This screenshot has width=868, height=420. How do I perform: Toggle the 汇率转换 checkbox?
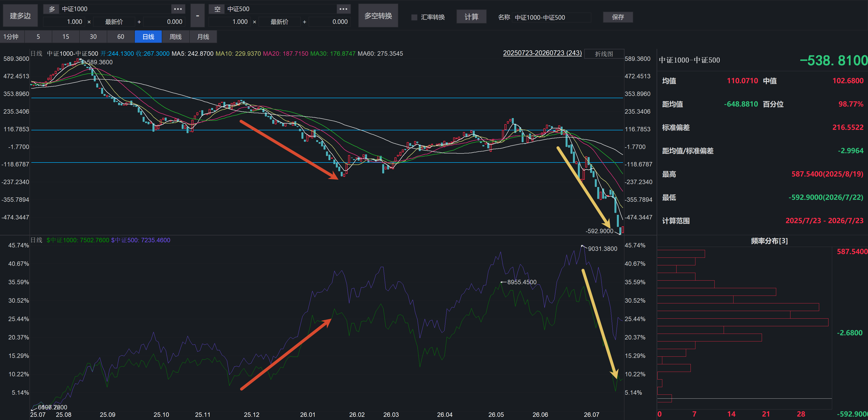(x=414, y=17)
